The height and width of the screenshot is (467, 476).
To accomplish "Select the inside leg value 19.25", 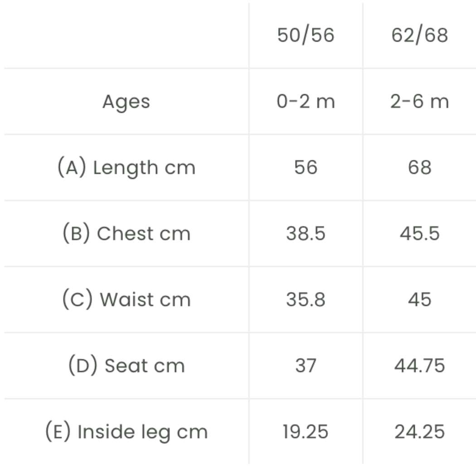I will (306, 432).
